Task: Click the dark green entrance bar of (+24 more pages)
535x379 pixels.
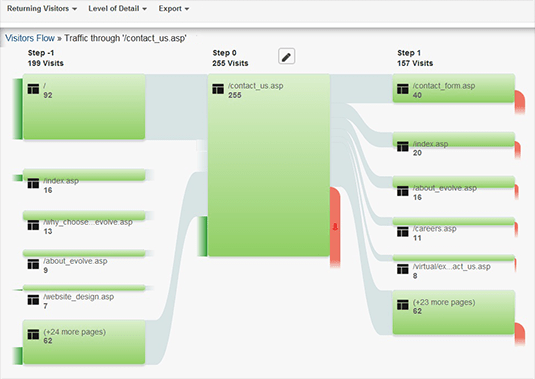Action: tap(18, 356)
